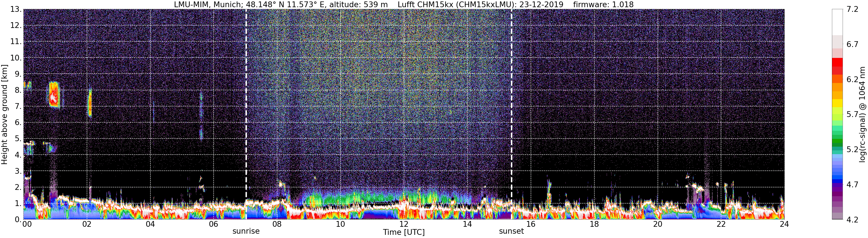Click the 'sunrise' label below the axis
This screenshot has height=238, width=868.
(x=246, y=231)
